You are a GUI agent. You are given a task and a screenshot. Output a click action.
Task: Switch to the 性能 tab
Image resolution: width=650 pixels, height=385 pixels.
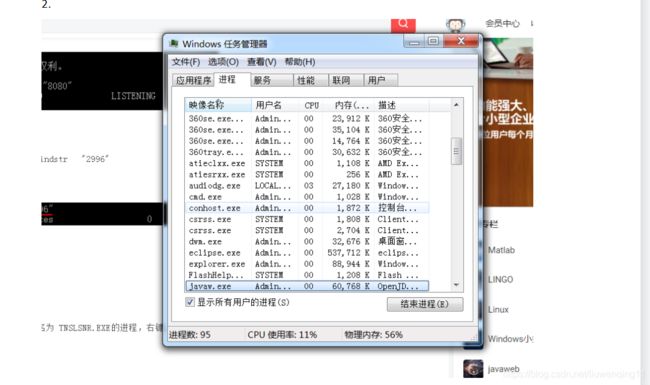click(310, 80)
